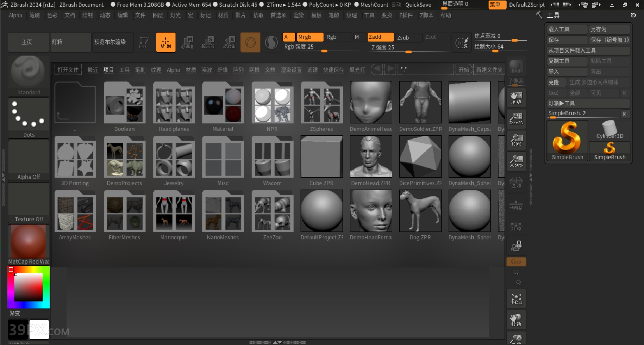Viewport: 644px width, 345px height.
Task: Click the 移动 Move hand icon
Action: click(x=516, y=320)
